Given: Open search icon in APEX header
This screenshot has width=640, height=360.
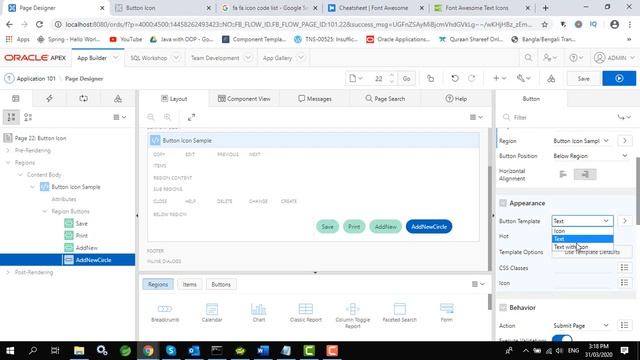Looking at the screenshot, I should tap(528, 58).
